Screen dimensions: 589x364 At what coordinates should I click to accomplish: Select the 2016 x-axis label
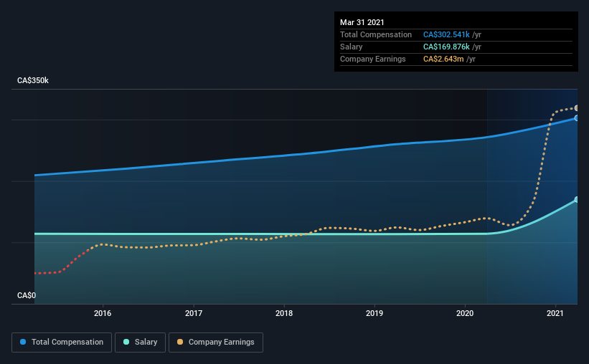click(x=103, y=313)
